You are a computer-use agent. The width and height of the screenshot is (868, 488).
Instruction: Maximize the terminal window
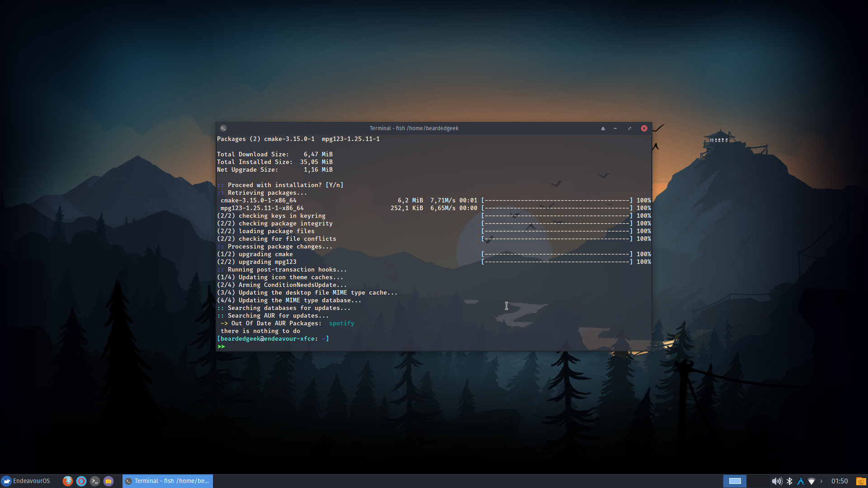coord(630,128)
